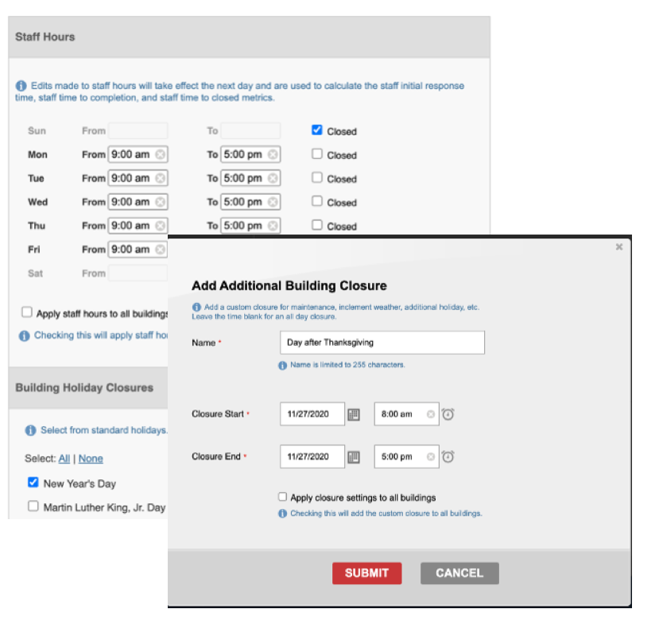Select All standard holidays link

[x=64, y=459]
